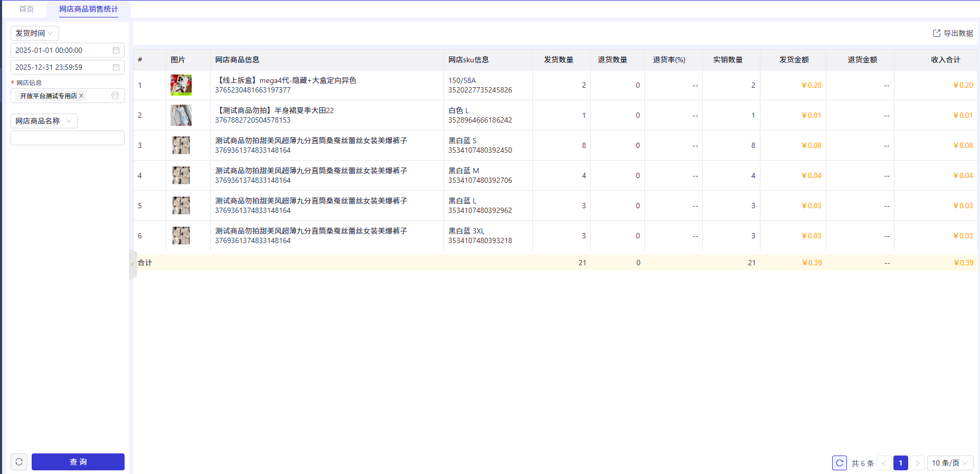Collapse the left filter panel handle
This screenshot has width=980, height=474.
(133, 264)
